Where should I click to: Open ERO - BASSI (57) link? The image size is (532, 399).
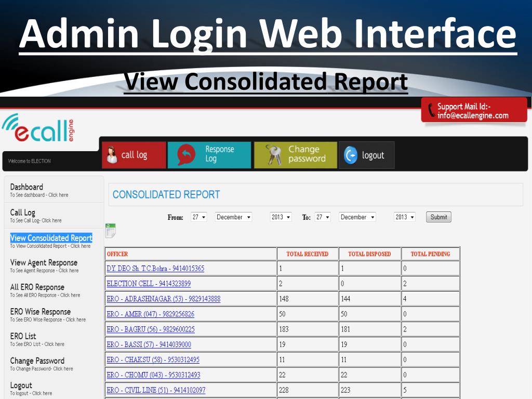[149, 345]
